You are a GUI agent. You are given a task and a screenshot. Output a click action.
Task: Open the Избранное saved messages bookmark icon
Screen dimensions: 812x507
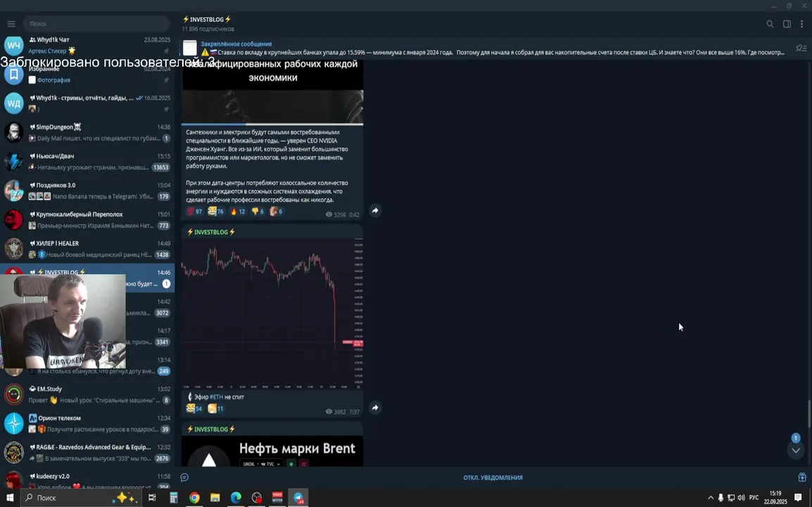click(x=14, y=74)
